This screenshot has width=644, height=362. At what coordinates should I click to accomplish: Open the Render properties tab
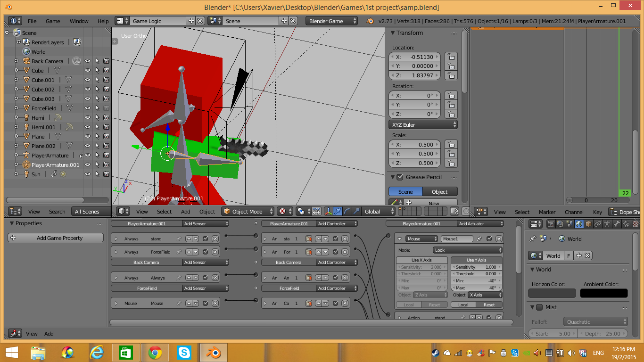[551, 224]
